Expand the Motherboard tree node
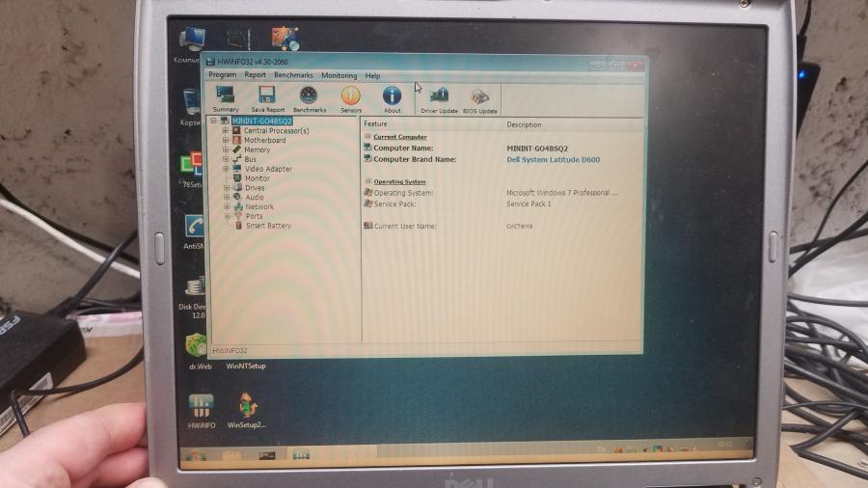 [226, 140]
